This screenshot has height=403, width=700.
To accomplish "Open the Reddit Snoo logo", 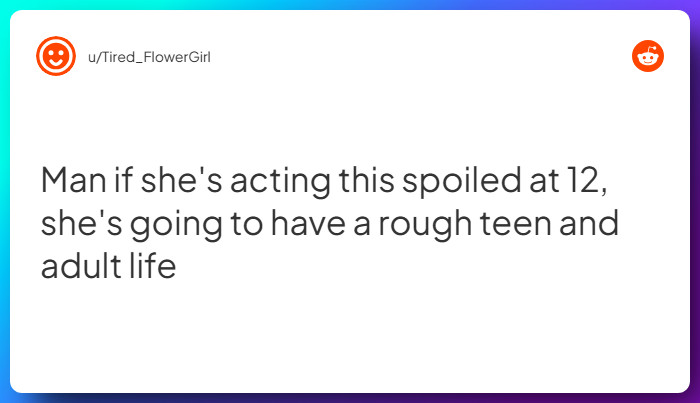I will 648,56.
